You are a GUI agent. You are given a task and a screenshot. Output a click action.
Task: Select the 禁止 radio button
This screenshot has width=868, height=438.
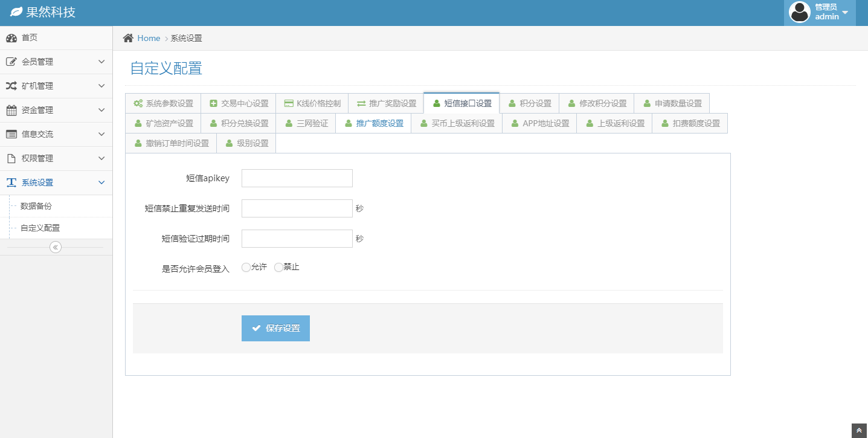278,267
